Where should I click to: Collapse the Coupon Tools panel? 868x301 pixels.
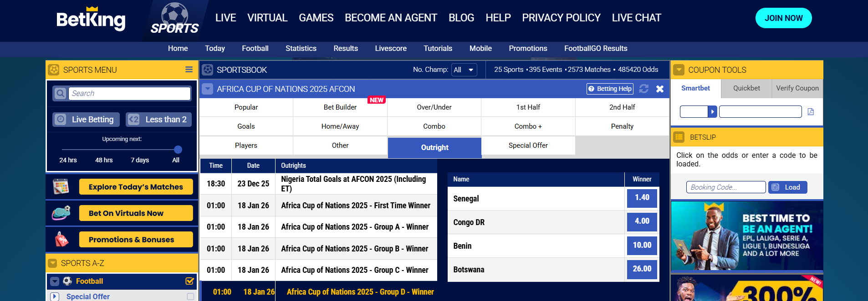click(x=679, y=70)
